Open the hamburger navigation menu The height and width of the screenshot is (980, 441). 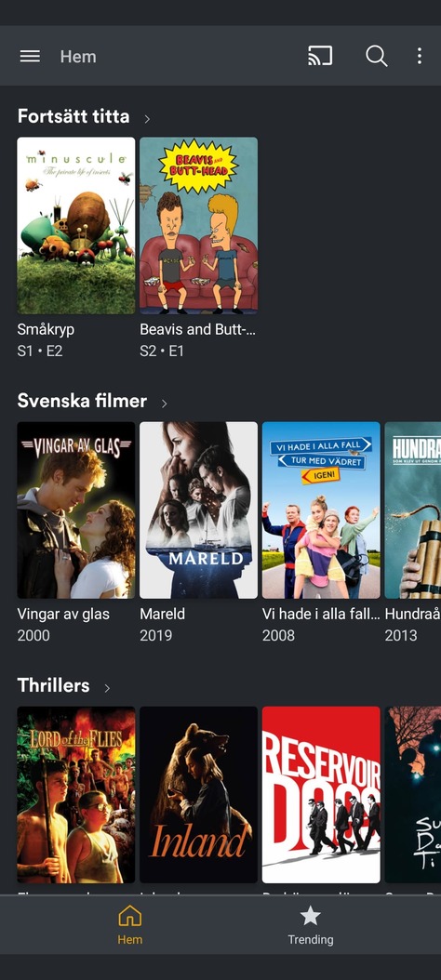click(30, 56)
